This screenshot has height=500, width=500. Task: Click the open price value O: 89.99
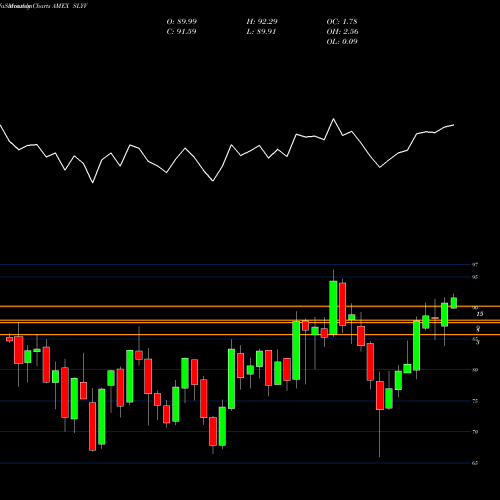tap(182, 22)
